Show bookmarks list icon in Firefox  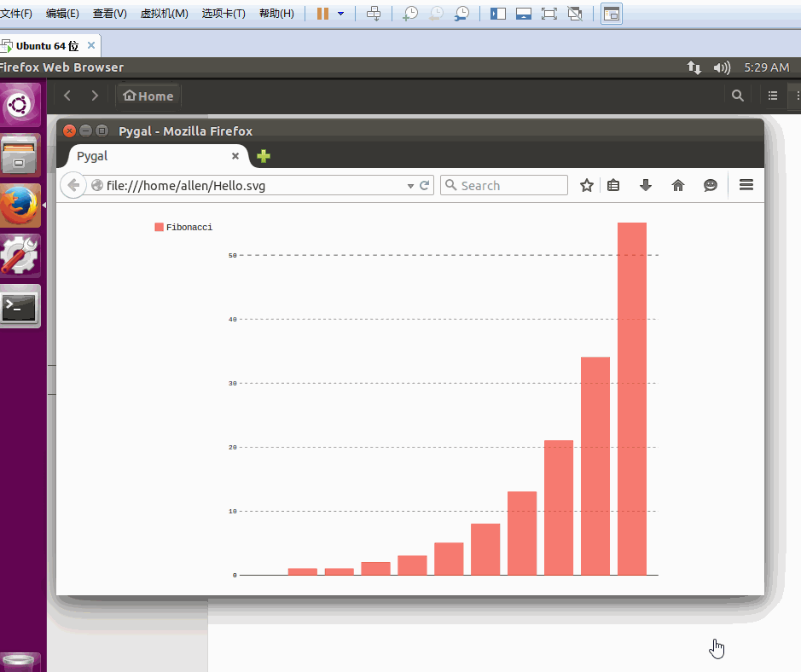tap(613, 185)
